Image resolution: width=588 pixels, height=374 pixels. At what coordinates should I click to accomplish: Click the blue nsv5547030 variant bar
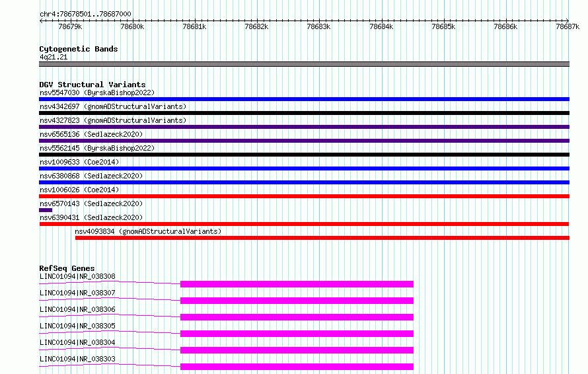coord(304,99)
